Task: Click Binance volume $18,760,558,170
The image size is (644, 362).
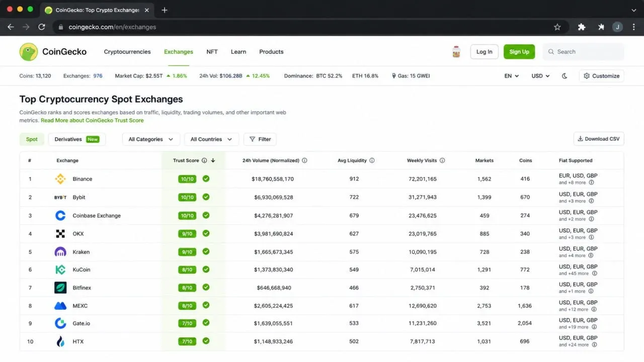Action: (x=273, y=179)
